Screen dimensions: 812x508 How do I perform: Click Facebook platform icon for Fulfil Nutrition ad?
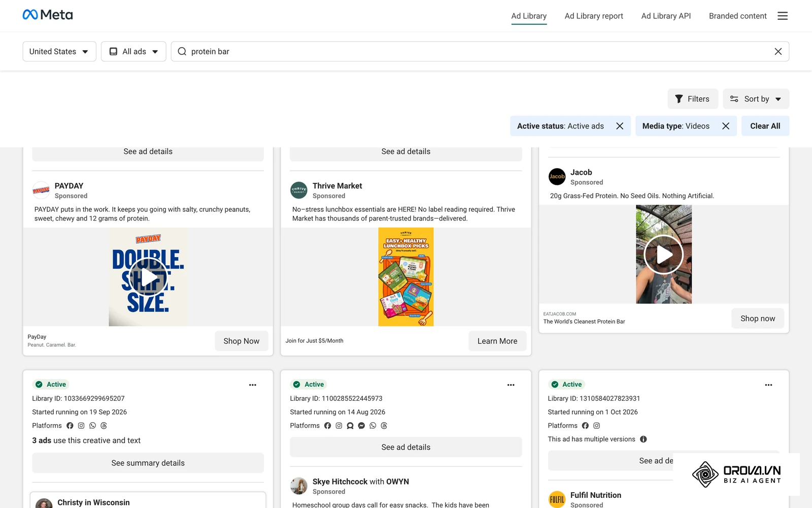click(585, 426)
